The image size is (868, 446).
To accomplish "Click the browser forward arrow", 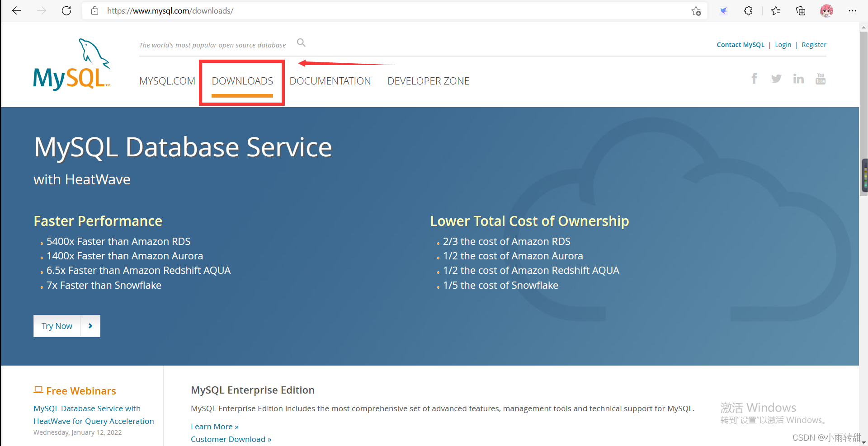I will click(x=42, y=11).
